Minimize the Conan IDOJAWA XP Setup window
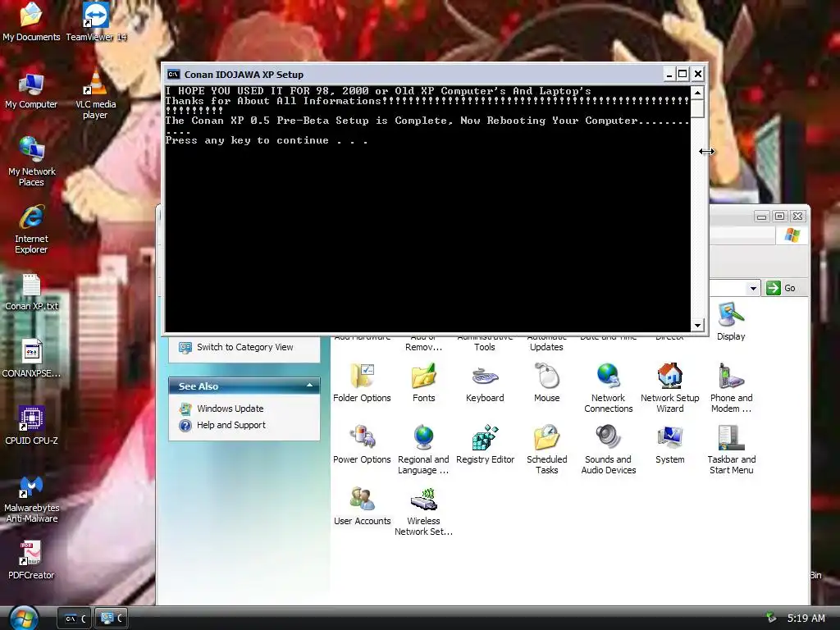Screen dimensions: 840x630 pyautogui.click(x=669, y=74)
